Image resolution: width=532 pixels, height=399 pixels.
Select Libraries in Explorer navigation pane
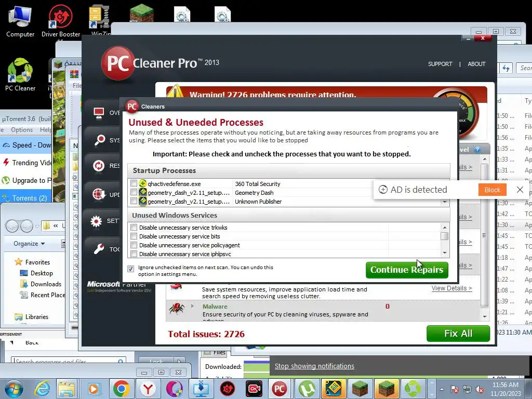[32, 316]
